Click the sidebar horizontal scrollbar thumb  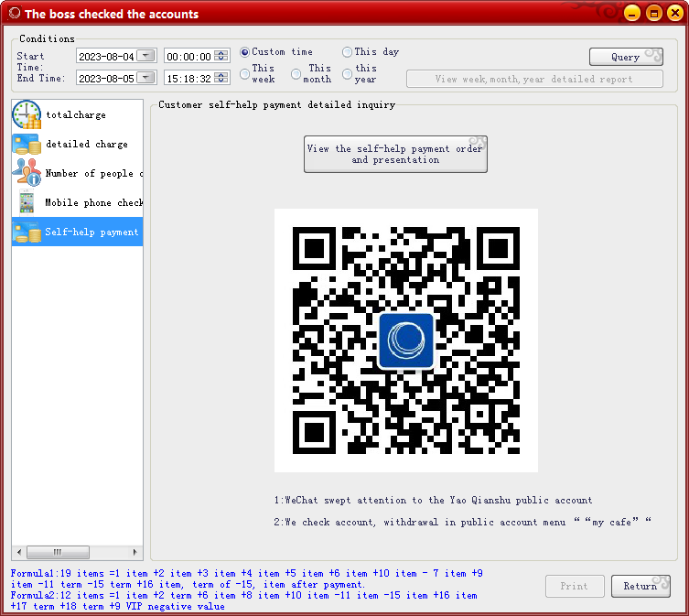[x=58, y=552]
